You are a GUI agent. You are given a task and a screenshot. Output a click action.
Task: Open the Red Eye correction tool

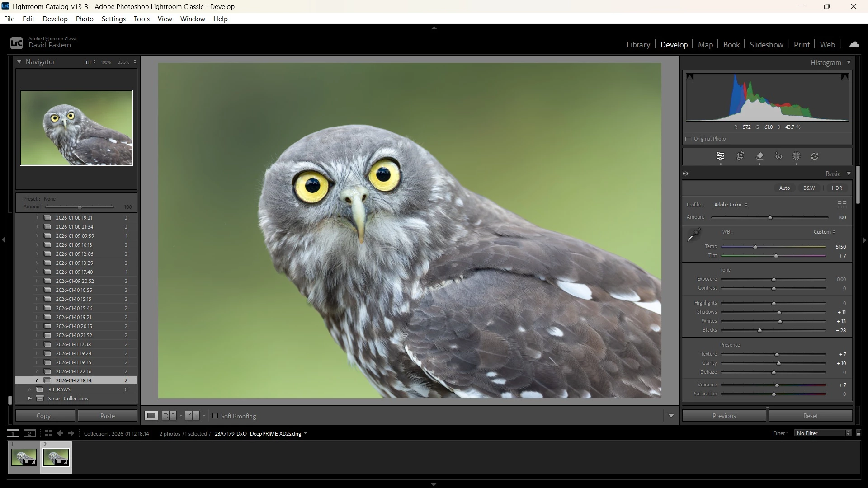[x=778, y=156]
